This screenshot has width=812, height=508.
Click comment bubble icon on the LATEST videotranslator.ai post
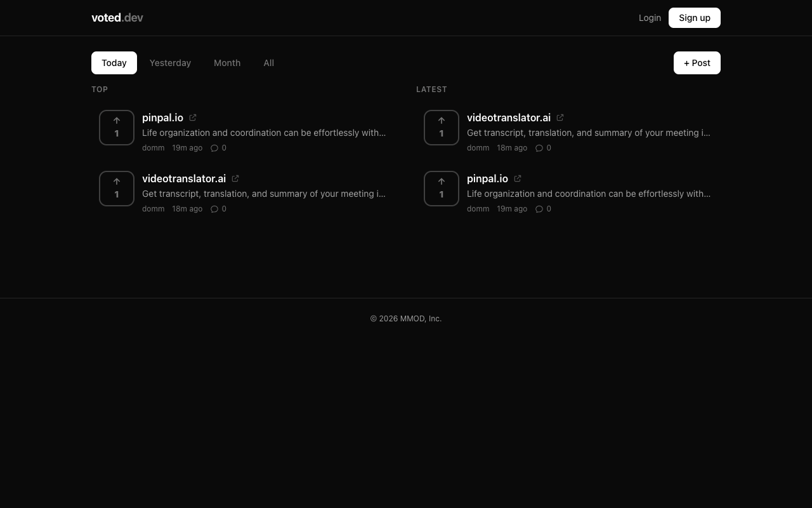click(540, 148)
